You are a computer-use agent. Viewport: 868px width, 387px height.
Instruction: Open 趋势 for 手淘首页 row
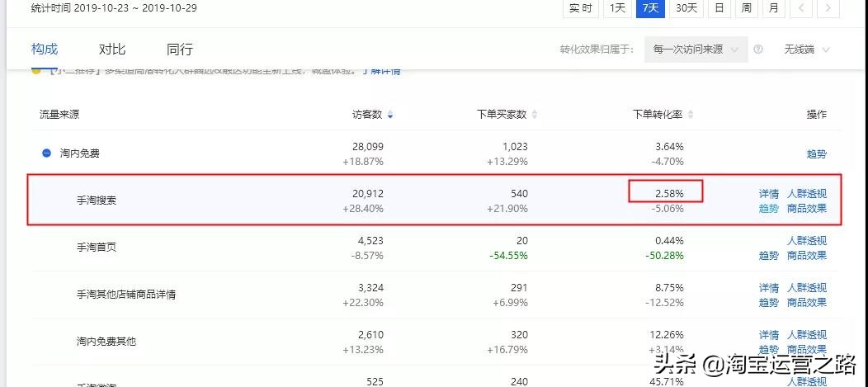769,255
